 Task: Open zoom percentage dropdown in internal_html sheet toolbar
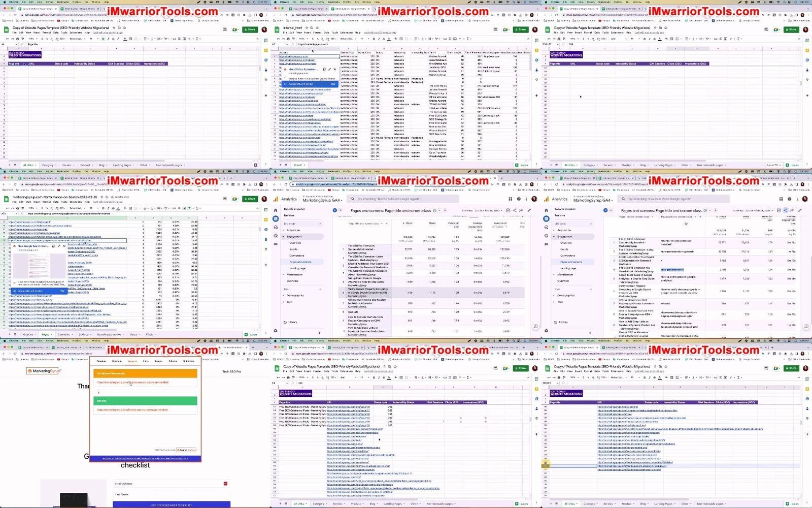tap(303, 39)
